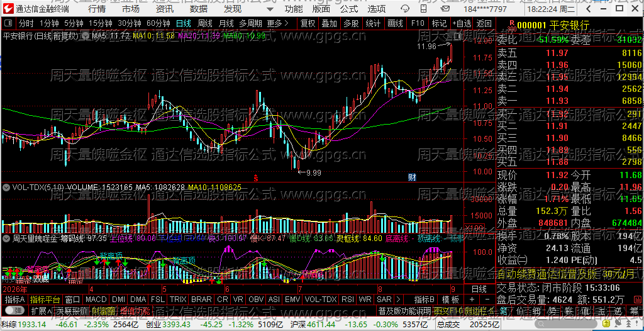Activate the 画线 drawing tool
Screen dimensions: 644x331
pyautogui.click(x=395, y=23)
